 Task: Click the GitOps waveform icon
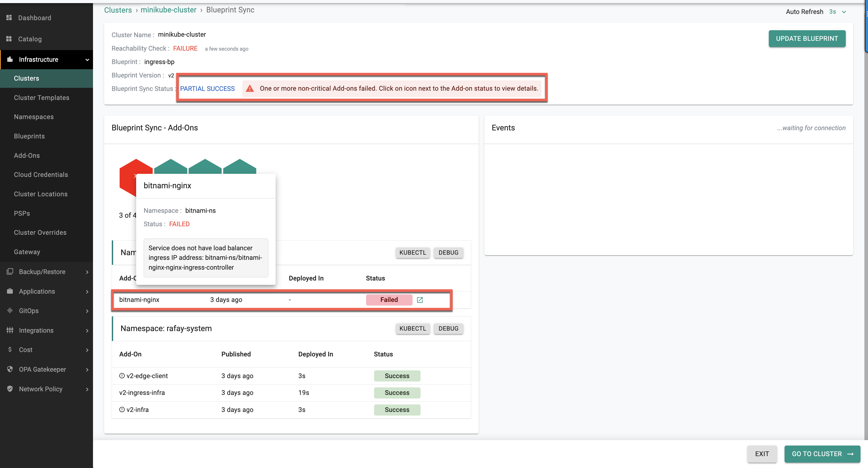[x=10, y=310]
